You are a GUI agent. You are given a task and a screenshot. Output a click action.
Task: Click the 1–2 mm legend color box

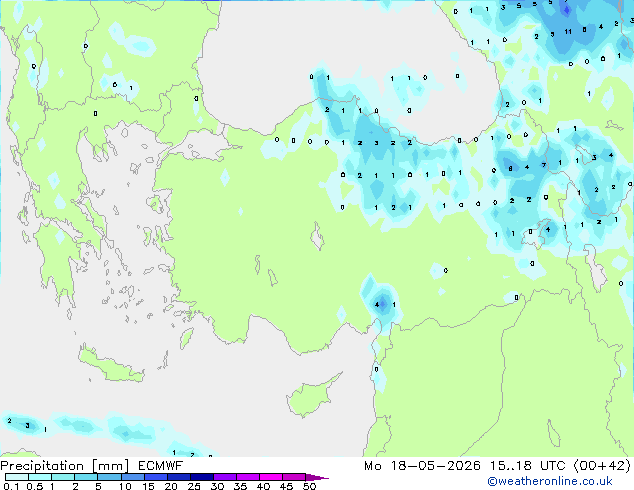coord(63,477)
